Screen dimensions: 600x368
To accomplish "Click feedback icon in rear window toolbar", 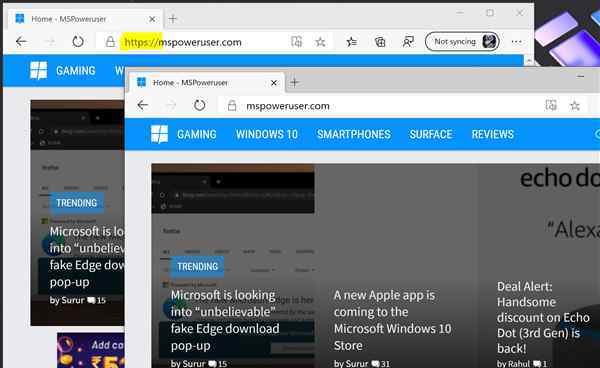I will [408, 41].
